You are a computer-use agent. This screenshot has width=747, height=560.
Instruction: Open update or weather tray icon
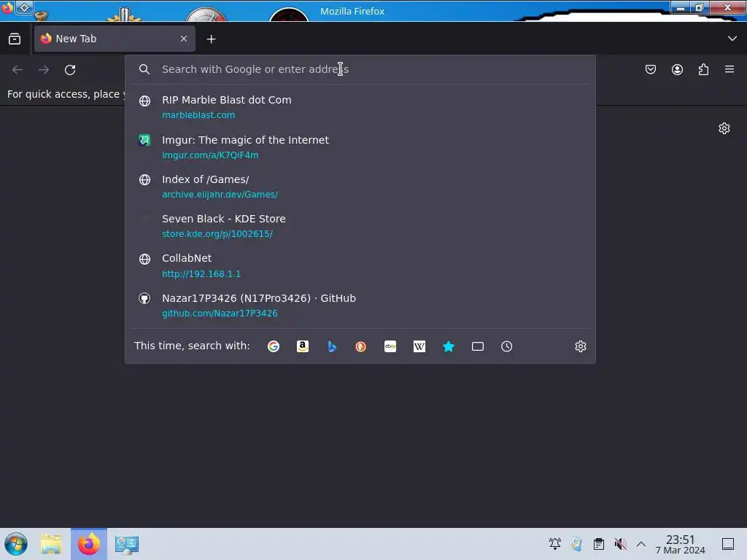(577, 543)
